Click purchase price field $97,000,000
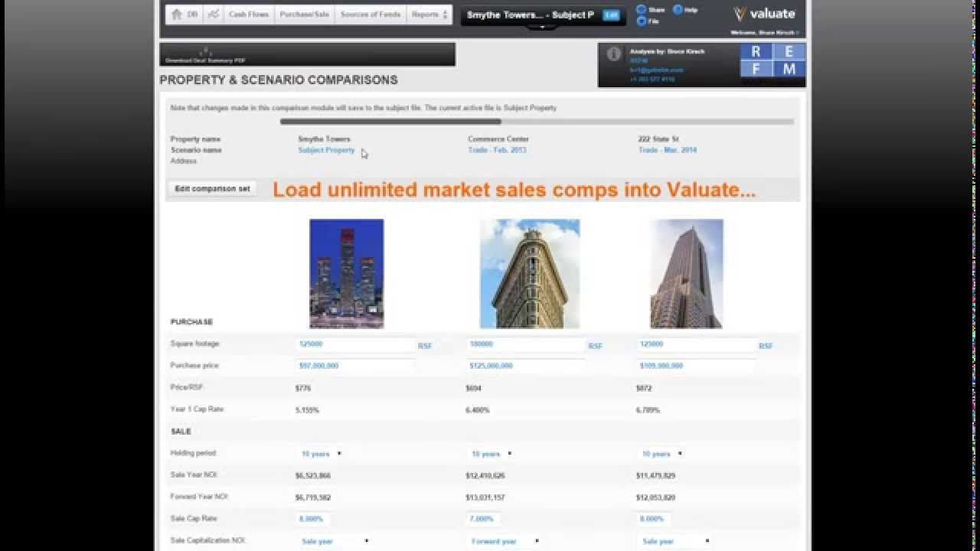The width and height of the screenshot is (980, 551). [x=355, y=366]
